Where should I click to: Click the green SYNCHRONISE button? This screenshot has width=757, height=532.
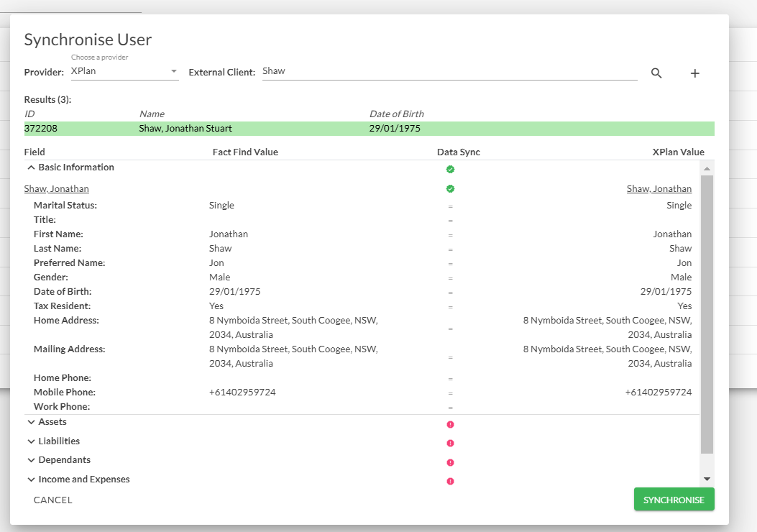tap(674, 500)
